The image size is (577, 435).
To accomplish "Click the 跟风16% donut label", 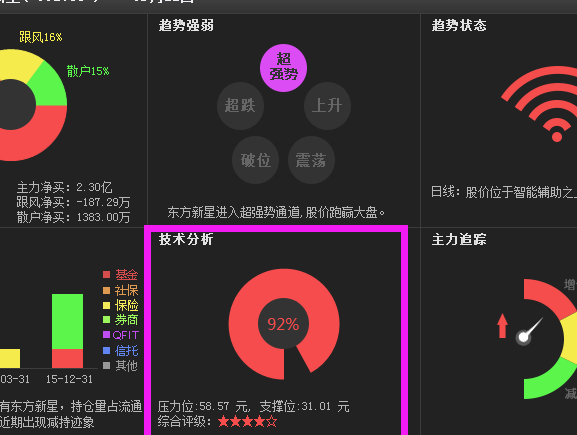I will (41, 37).
